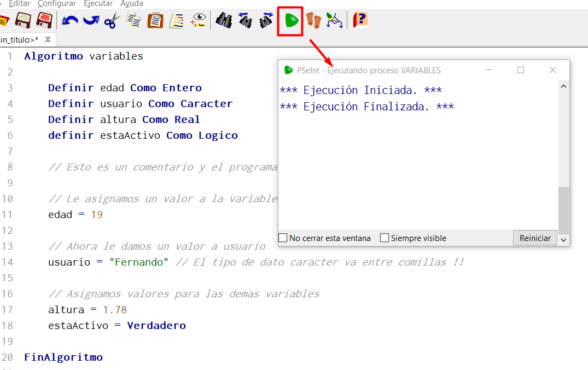Click the Help book icon with question mark
588x370 pixels.
click(x=360, y=21)
